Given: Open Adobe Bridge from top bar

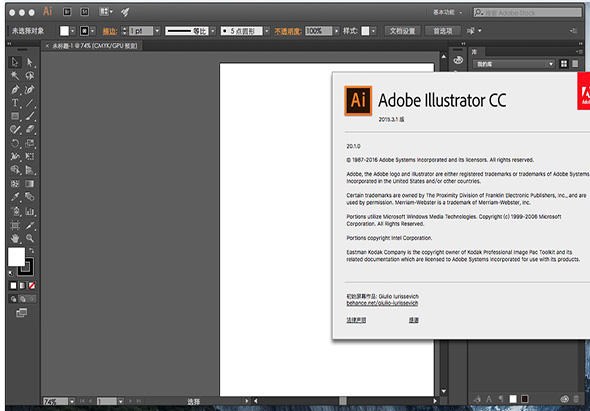Looking at the screenshot, I should [67, 12].
